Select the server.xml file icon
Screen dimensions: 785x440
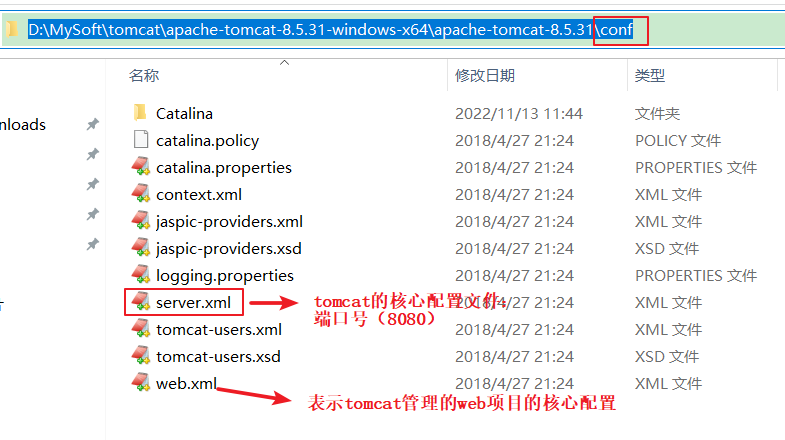point(141,302)
